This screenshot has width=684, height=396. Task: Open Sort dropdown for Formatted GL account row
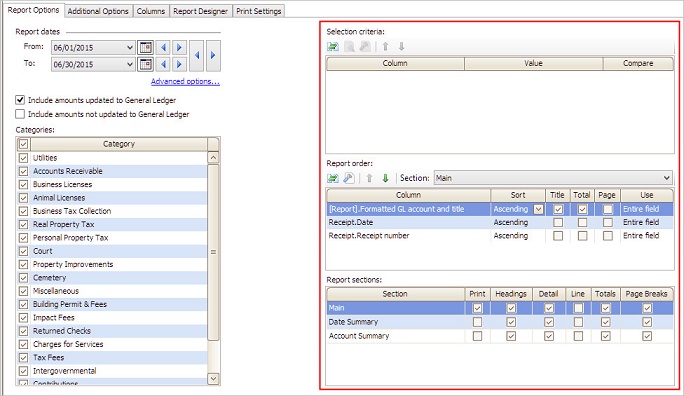click(x=539, y=209)
